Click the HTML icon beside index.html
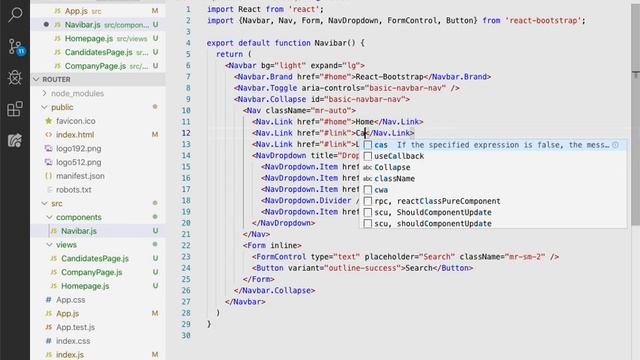Screen dimensions: 640x360 (49, 135)
